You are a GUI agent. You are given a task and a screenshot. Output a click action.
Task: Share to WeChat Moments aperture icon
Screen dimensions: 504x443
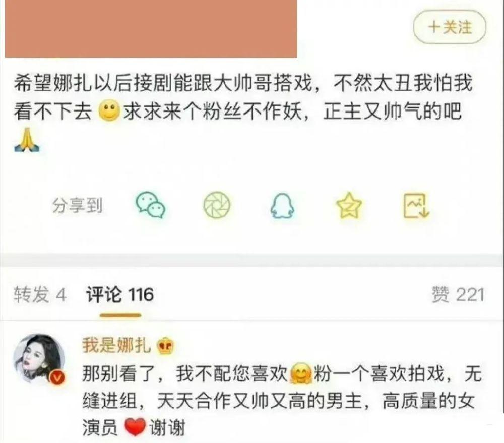[x=217, y=205]
